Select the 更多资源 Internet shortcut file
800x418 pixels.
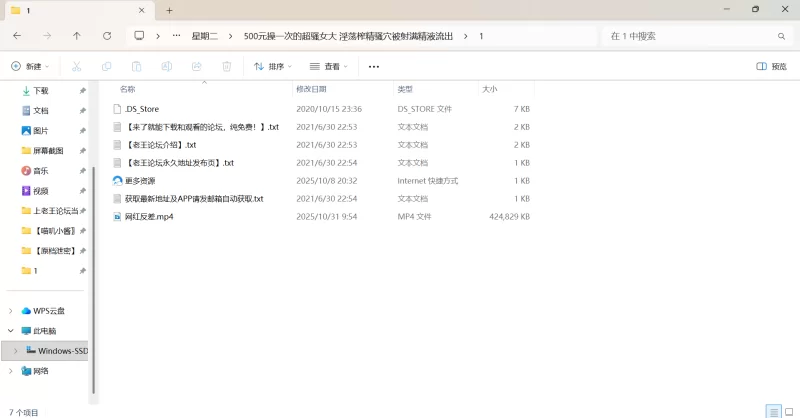click(x=140, y=181)
